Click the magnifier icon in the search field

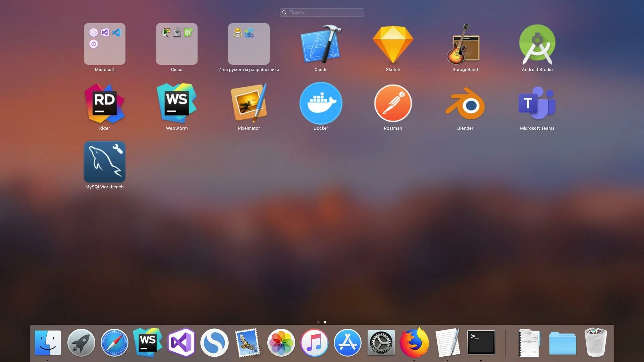[x=284, y=12]
